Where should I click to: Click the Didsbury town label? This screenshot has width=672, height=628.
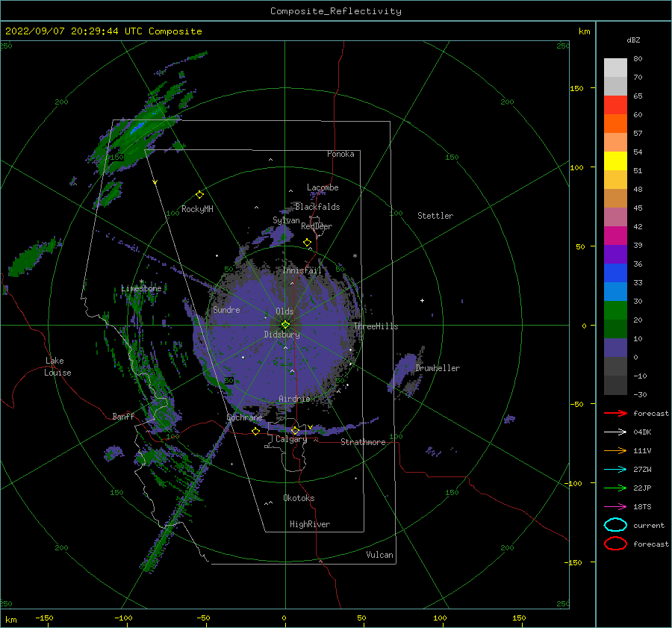(x=282, y=335)
